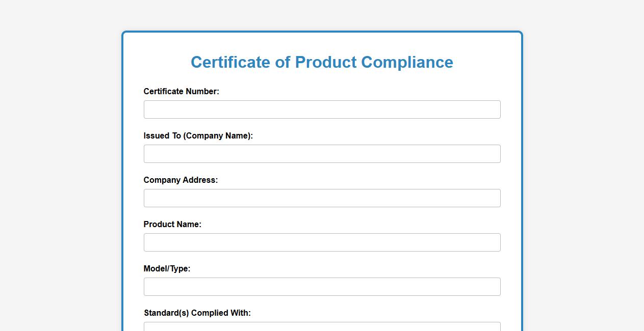Click the word 'Compliance' in the heading
The width and height of the screenshot is (644, 331).
(x=407, y=62)
